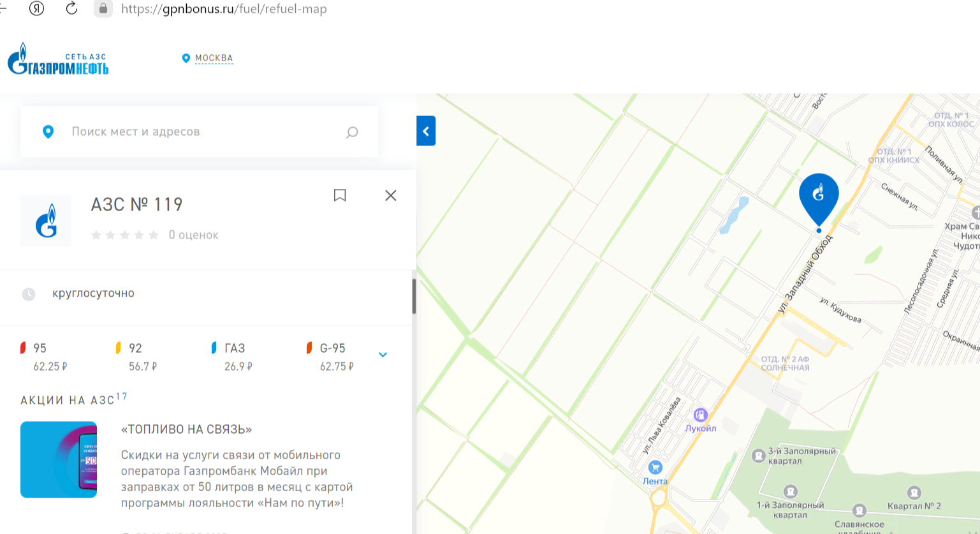Click the 56.7 ₽ price for 92

pyautogui.click(x=143, y=367)
